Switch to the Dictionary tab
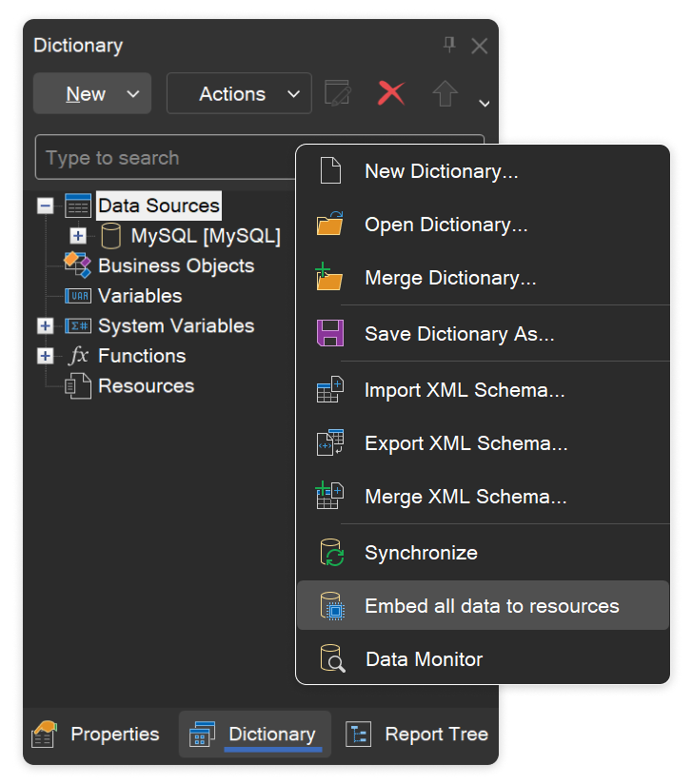 coord(255,734)
